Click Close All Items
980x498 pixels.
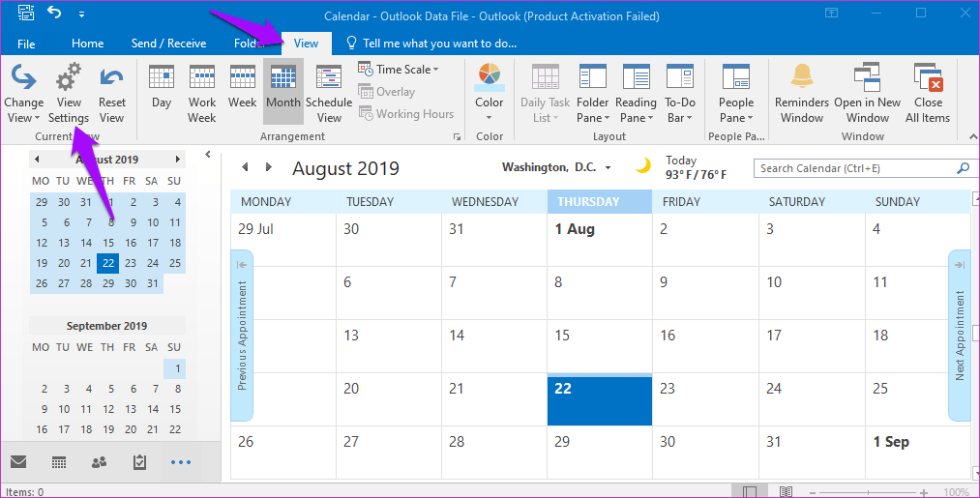[x=928, y=93]
